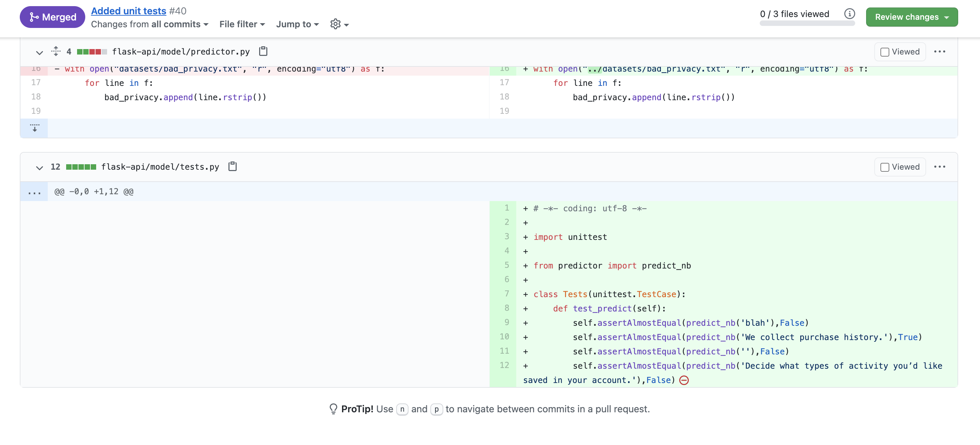Collapse predictor.py file diff

(39, 52)
